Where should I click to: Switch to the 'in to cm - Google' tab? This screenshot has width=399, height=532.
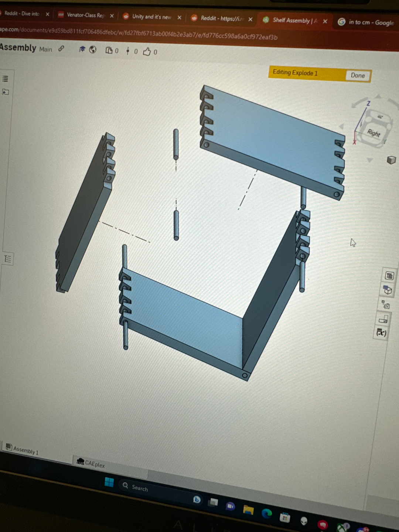click(x=367, y=22)
